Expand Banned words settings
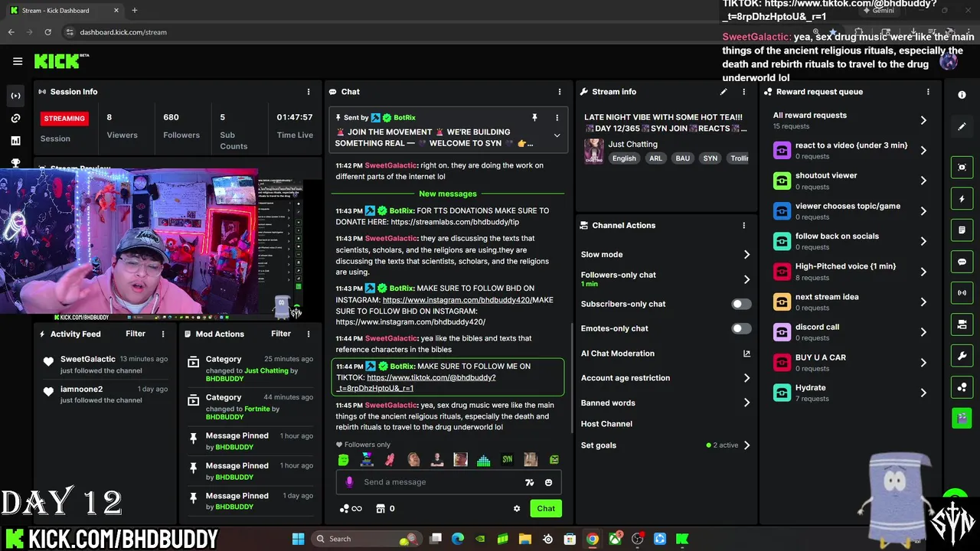980x551 pixels. point(746,403)
